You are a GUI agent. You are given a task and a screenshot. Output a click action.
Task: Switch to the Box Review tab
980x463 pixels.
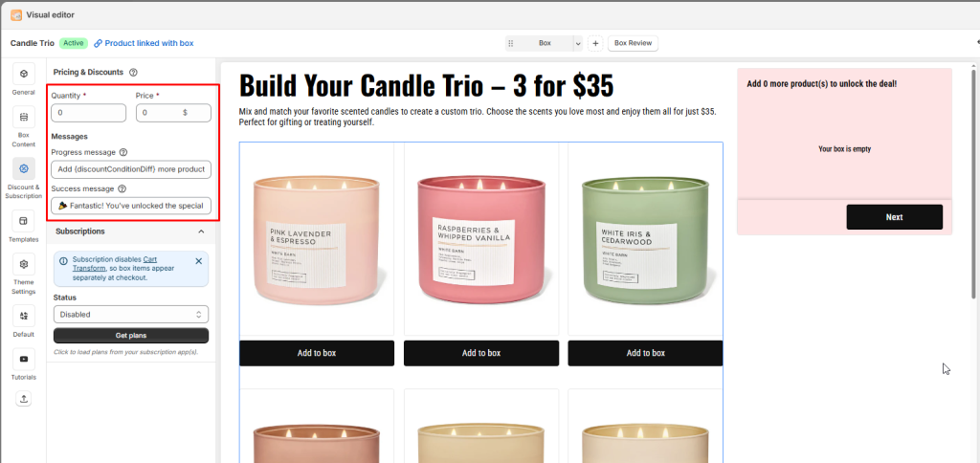point(633,43)
